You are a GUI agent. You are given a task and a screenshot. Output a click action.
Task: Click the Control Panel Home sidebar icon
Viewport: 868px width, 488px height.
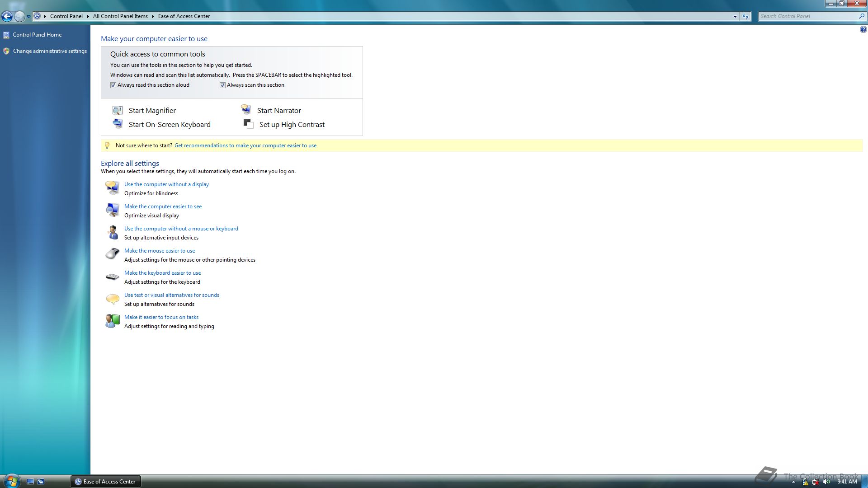click(6, 35)
